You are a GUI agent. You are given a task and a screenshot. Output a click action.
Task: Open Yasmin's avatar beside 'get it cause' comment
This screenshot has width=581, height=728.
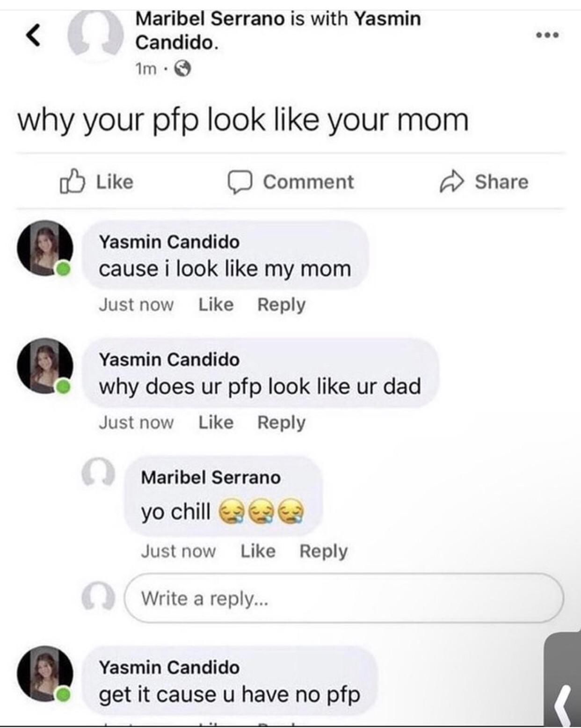(x=45, y=674)
